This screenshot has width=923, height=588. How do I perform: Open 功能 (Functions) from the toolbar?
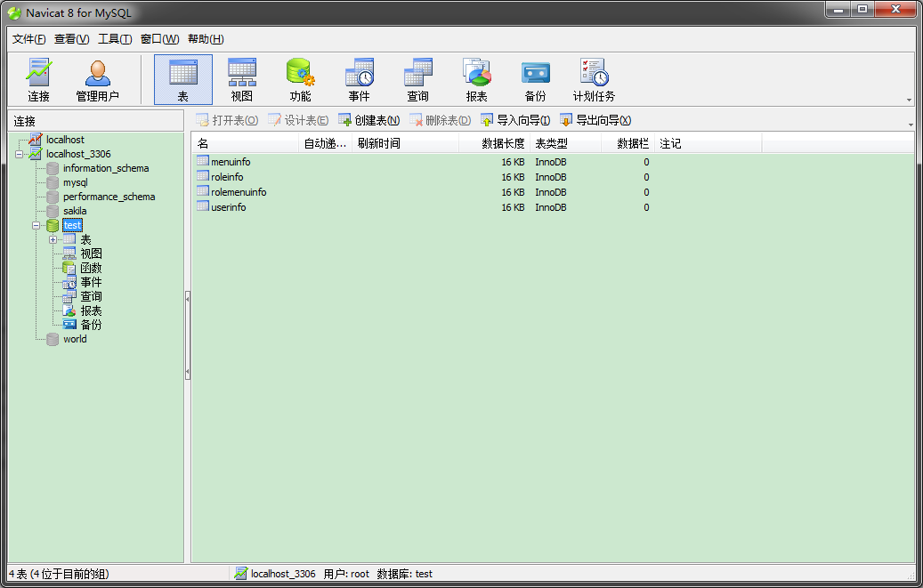click(x=300, y=80)
